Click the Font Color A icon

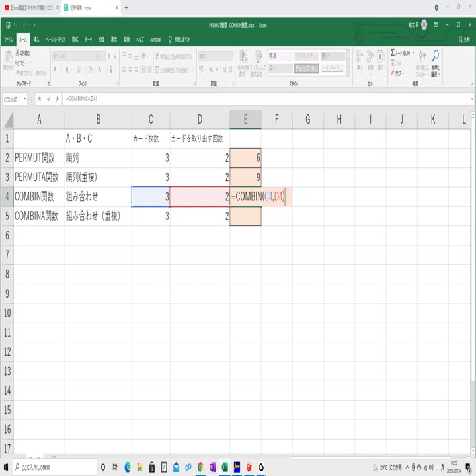[x=100, y=69]
